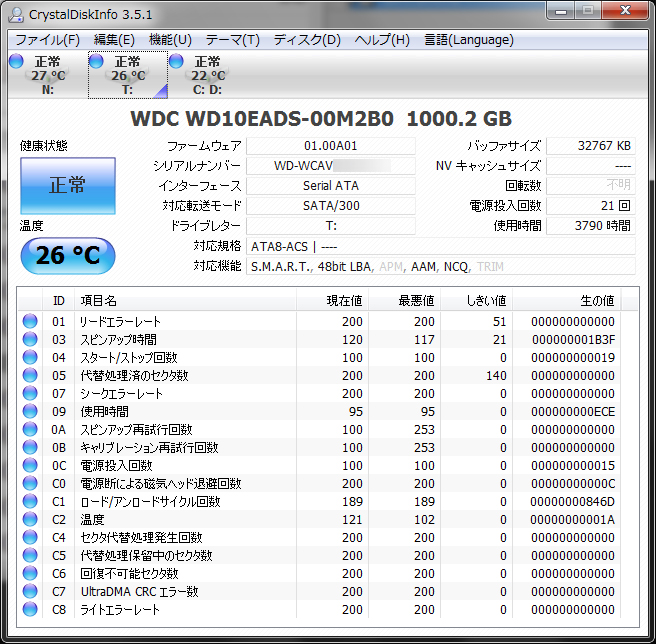Click the 項目名 column header
The height and width of the screenshot is (644, 656).
click(185, 300)
